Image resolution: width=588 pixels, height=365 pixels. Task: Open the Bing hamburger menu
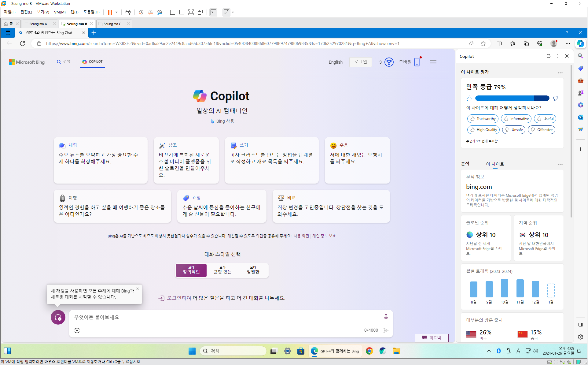click(433, 62)
